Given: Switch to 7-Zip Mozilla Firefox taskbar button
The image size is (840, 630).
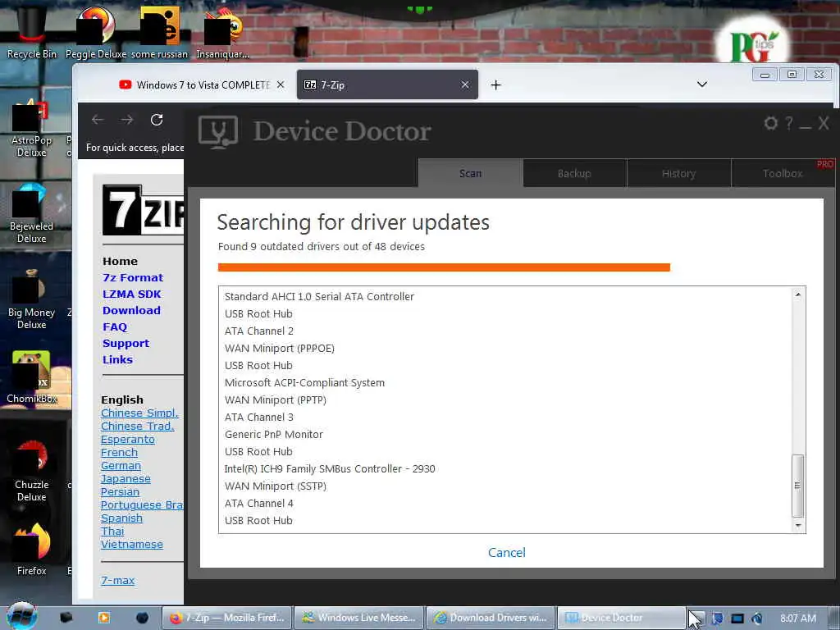Looking at the screenshot, I should click(227, 618).
